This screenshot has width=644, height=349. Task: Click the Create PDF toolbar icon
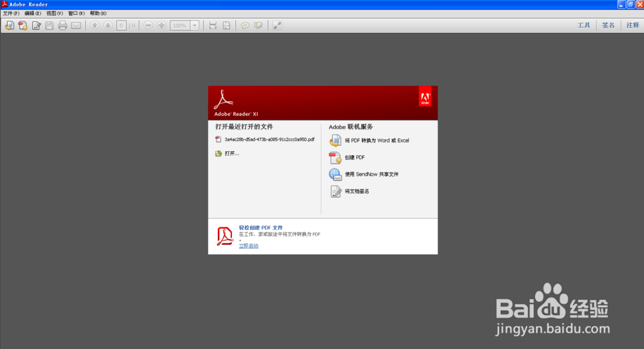pos(23,25)
